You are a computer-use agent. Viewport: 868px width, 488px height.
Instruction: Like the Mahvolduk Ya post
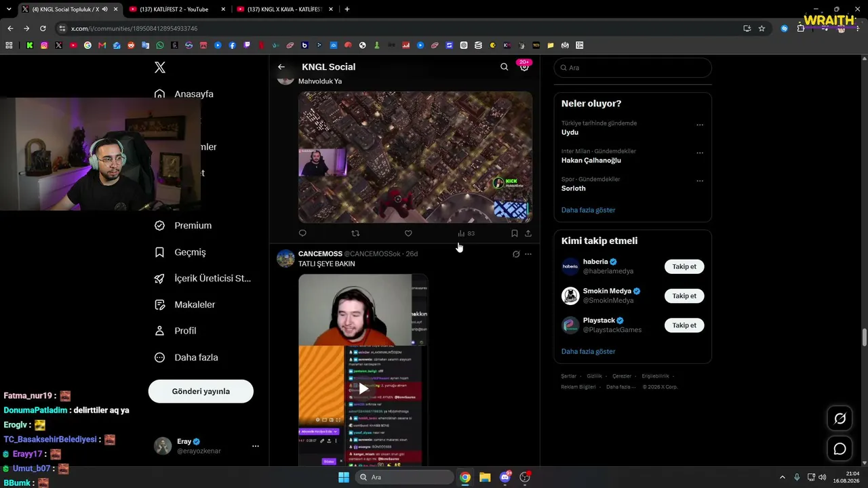(x=408, y=233)
